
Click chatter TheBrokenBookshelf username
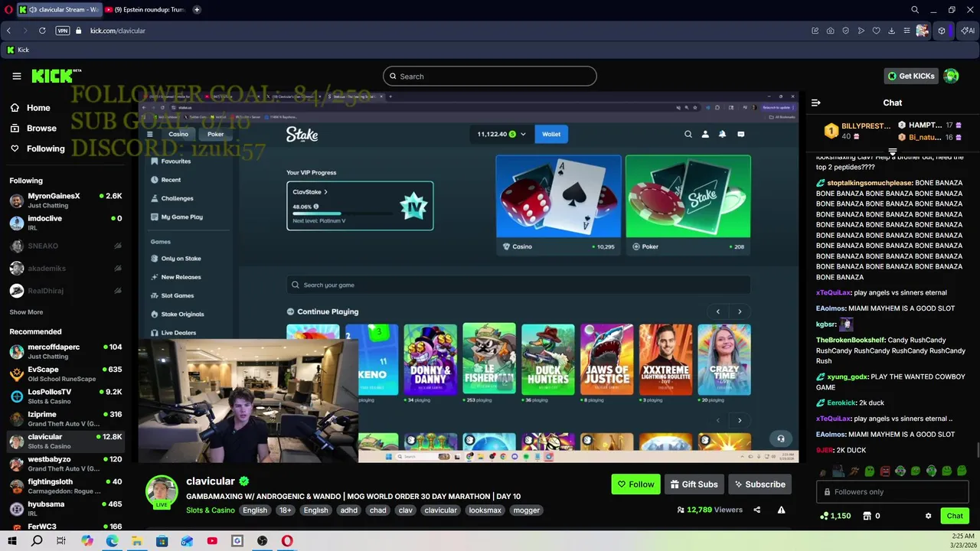[851, 340]
